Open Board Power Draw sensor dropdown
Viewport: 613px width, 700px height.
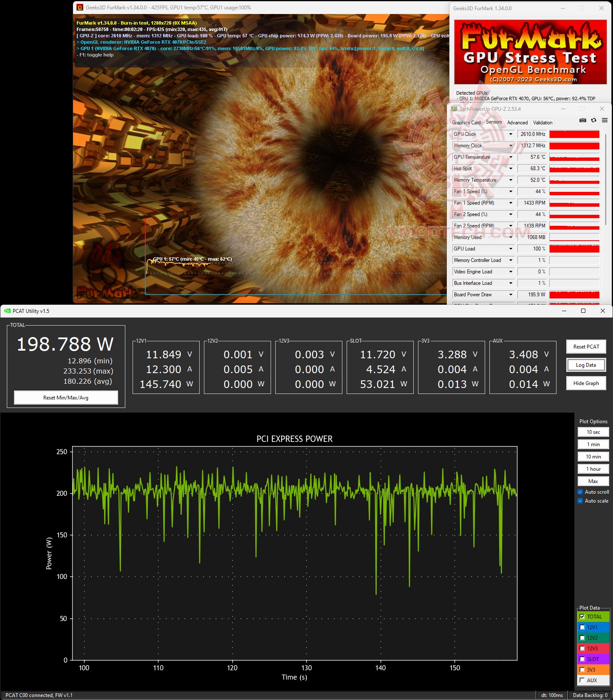(511, 295)
